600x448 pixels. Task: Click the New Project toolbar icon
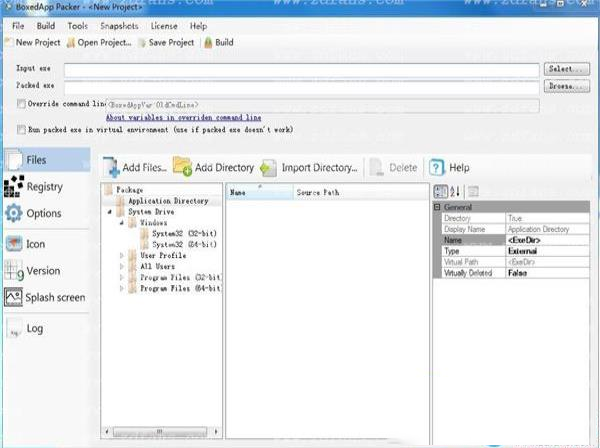10,42
